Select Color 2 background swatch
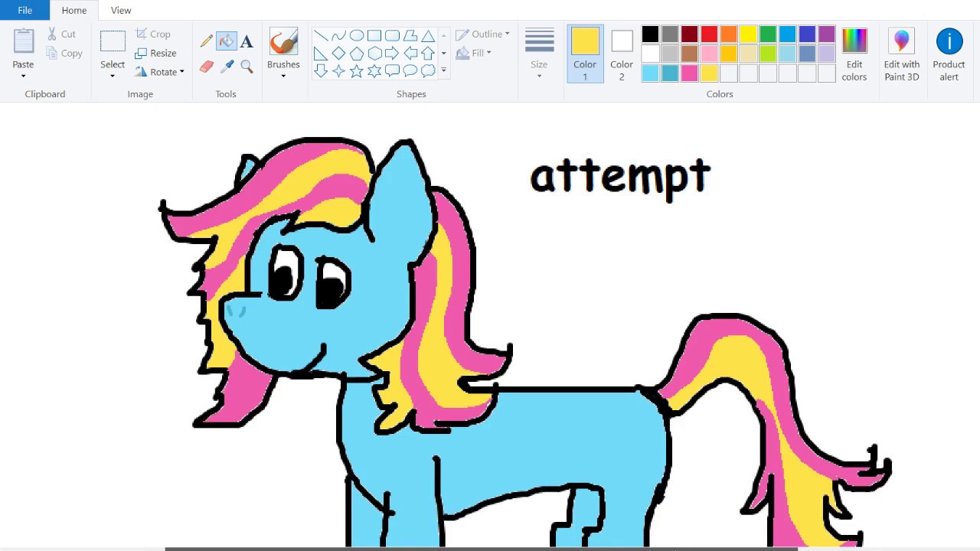Viewport: 980px width, 551px height. click(x=622, y=54)
